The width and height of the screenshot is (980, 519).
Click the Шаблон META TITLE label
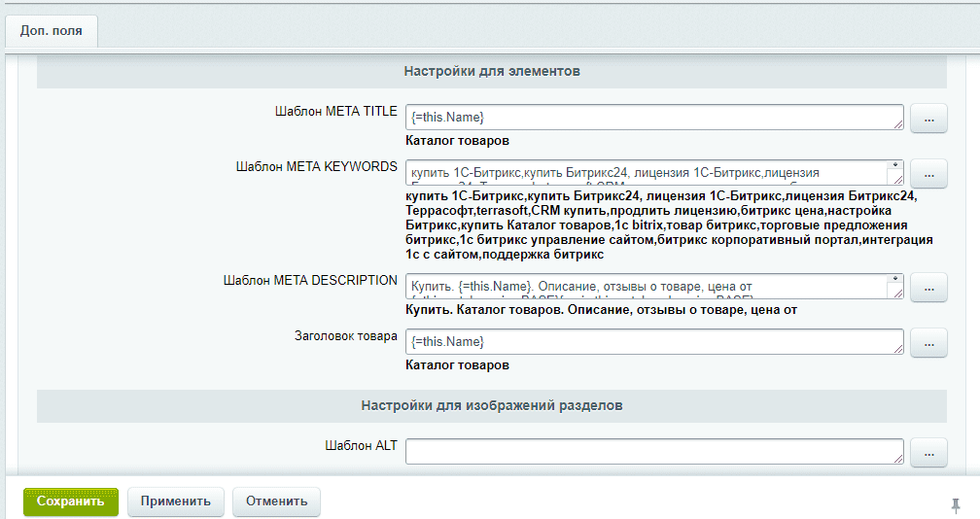click(336, 111)
